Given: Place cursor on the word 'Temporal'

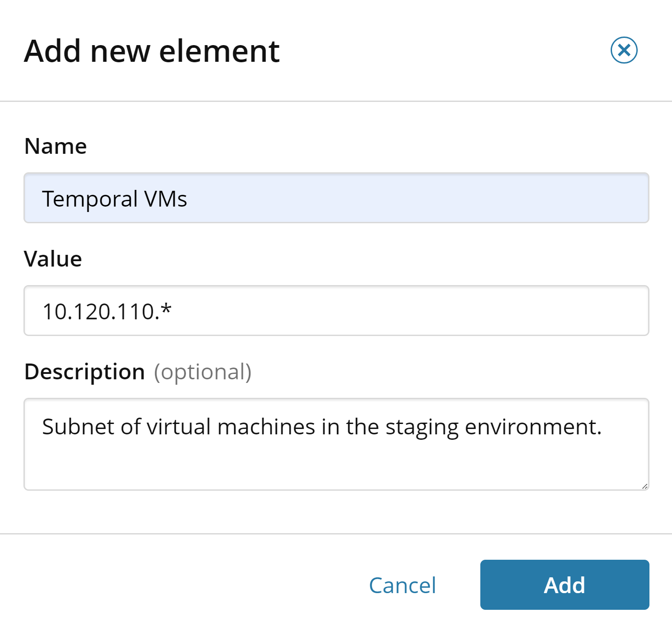Looking at the screenshot, I should (90, 199).
